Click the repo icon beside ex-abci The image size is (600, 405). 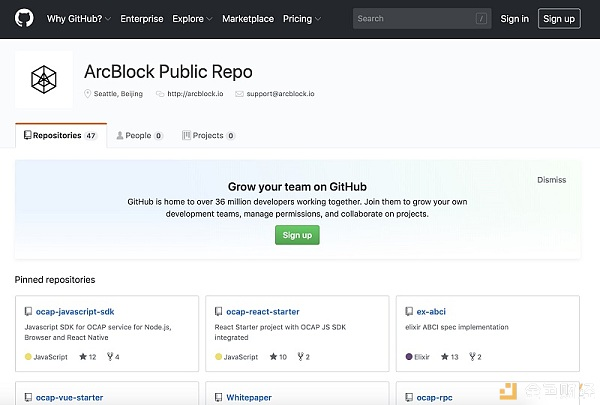pyautogui.click(x=409, y=312)
